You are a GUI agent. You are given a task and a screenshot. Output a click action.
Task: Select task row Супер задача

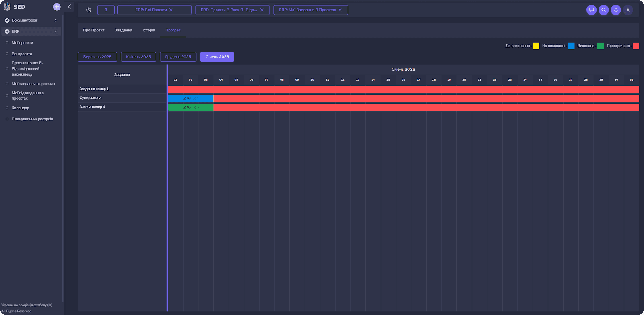122,98
